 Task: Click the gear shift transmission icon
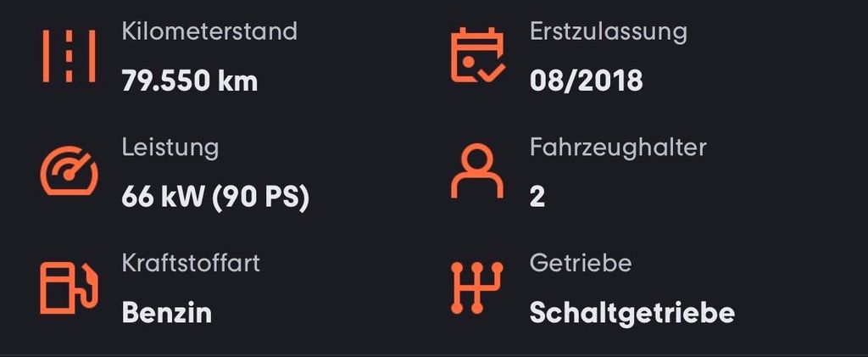[x=476, y=288]
